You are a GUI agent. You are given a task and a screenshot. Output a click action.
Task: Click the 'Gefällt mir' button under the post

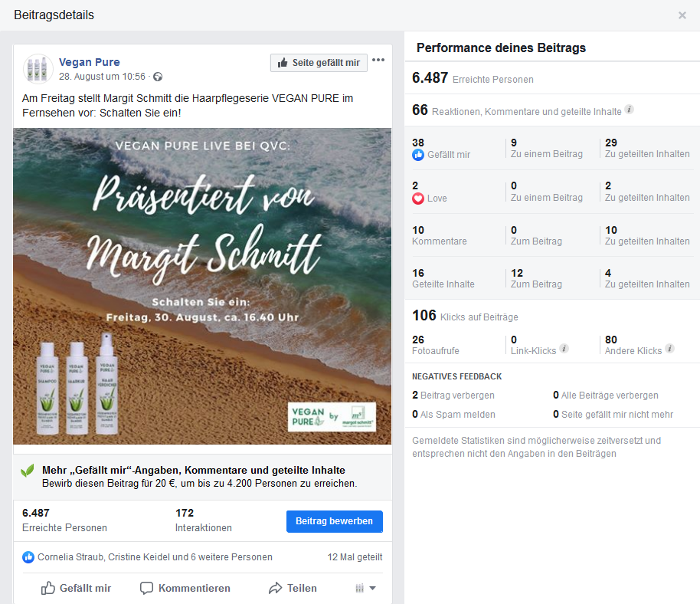coord(76,589)
